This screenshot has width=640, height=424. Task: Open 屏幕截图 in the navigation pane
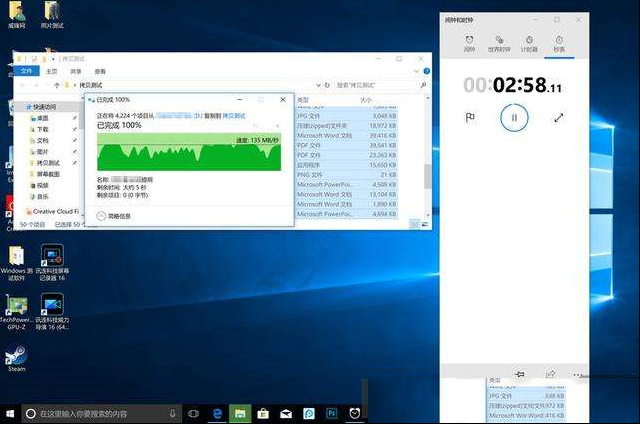pos(48,174)
